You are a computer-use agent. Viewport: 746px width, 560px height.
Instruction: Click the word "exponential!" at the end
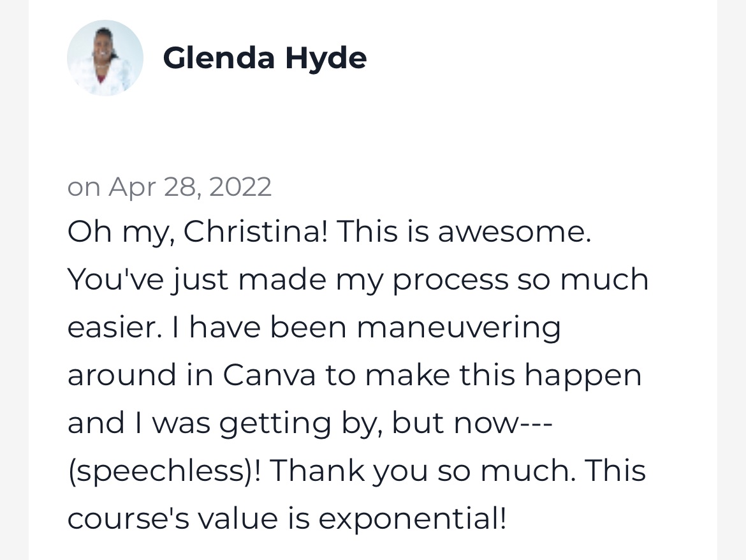point(412,519)
